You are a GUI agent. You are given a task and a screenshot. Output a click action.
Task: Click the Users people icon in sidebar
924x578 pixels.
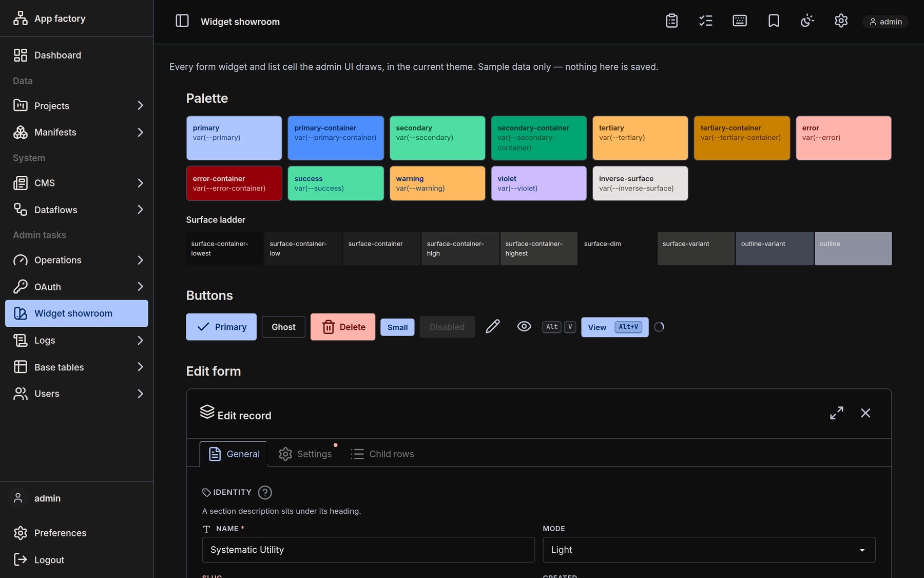21,394
